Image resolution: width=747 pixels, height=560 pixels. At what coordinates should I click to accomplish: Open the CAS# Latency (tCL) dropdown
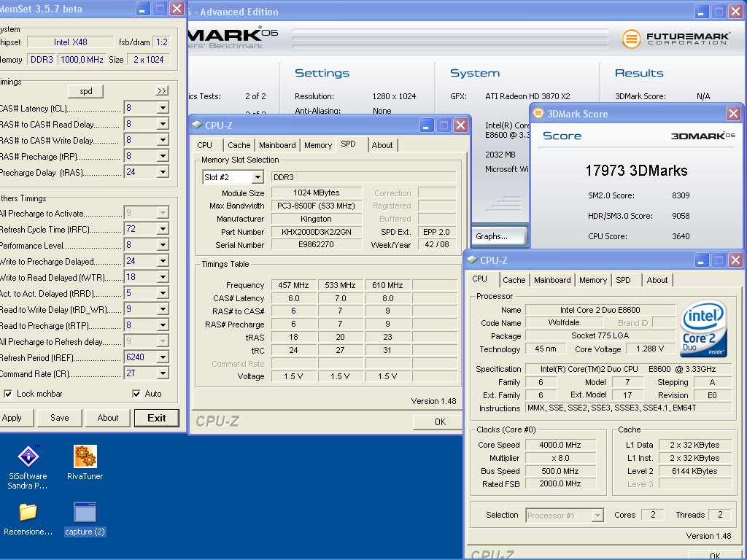coord(163,108)
